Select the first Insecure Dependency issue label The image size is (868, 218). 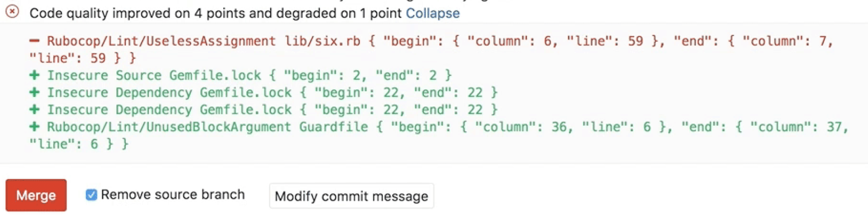coord(119,93)
